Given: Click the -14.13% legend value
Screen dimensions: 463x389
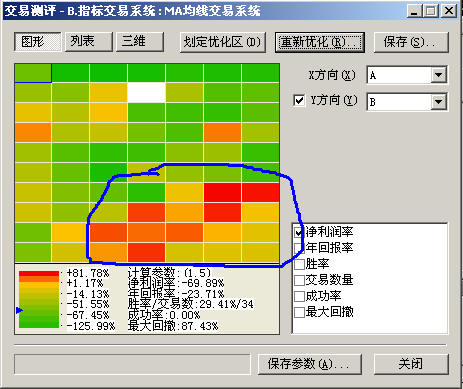Looking at the screenshot, I should (x=88, y=294).
